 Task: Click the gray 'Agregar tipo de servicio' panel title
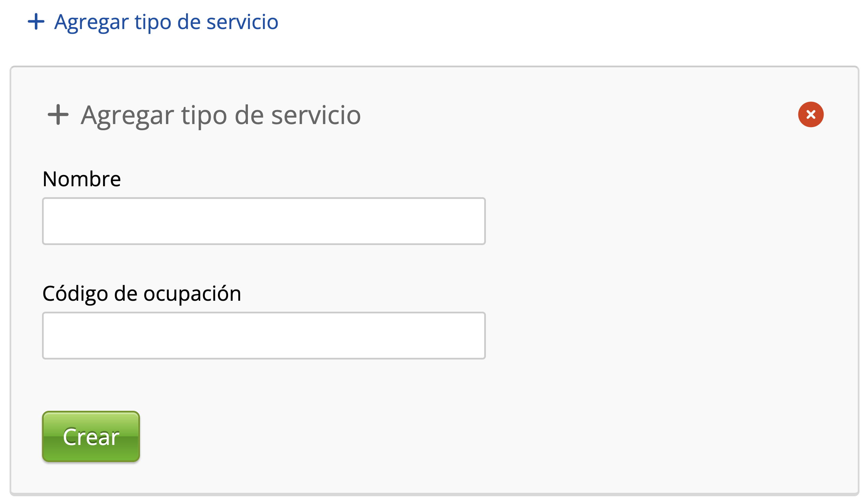coord(221,115)
